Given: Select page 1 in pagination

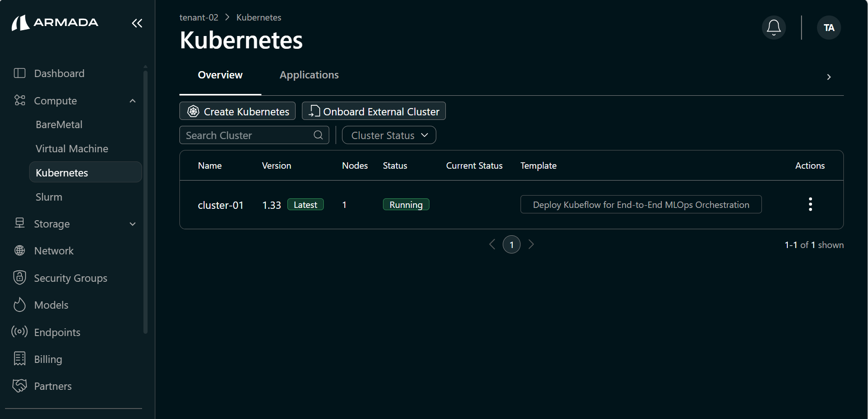Looking at the screenshot, I should (511, 244).
